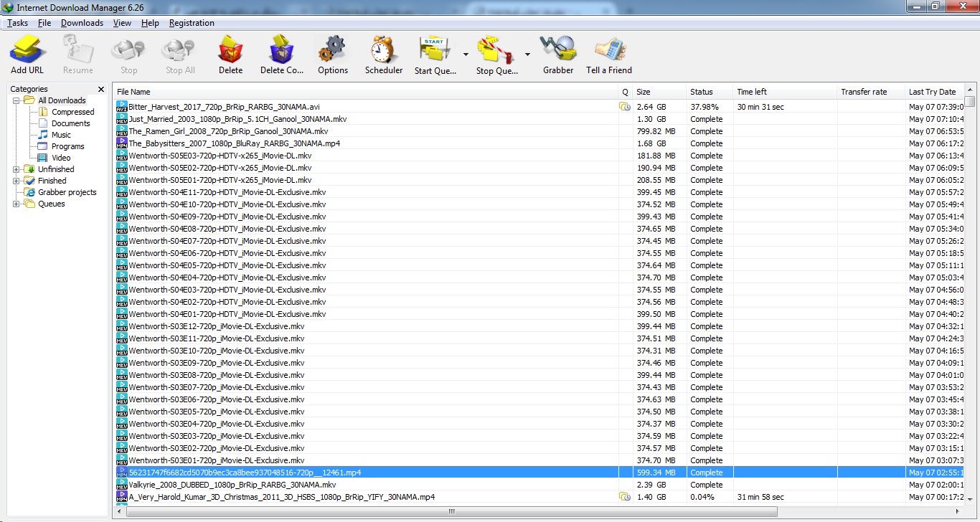This screenshot has width=980, height=522.
Task: Open the Tasks menu
Action: pyautogui.click(x=17, y=23)
